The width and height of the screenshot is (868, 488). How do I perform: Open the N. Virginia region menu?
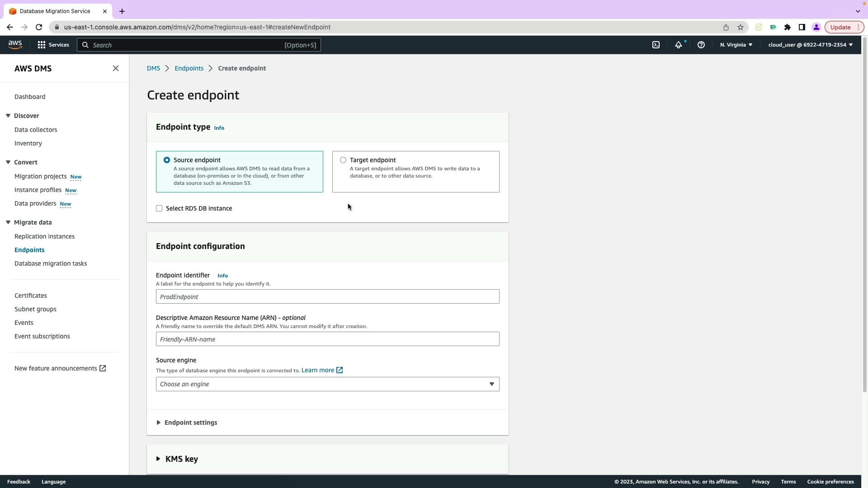pos(736,45)
